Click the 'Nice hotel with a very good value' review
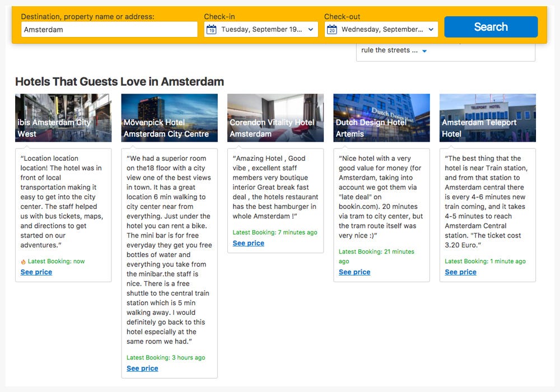Viewport: 560px width, 392px height. pyautogui.click(x=381, y=197)
